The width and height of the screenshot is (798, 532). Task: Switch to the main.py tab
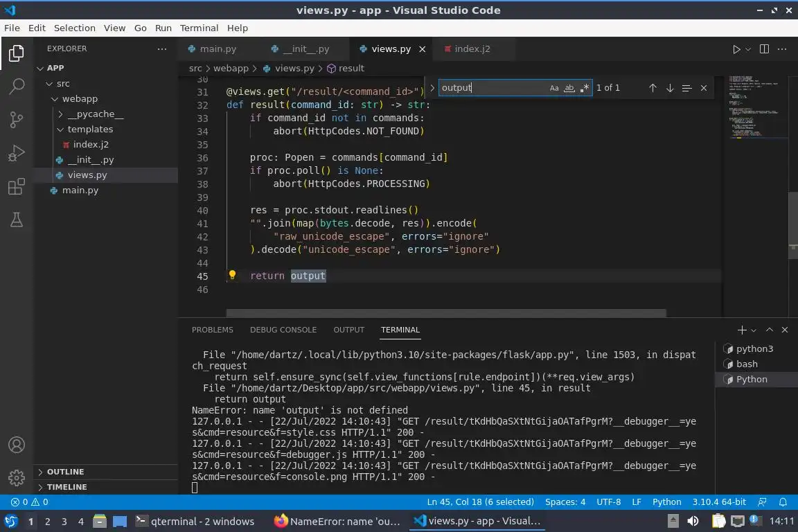[x=218, y=49]
